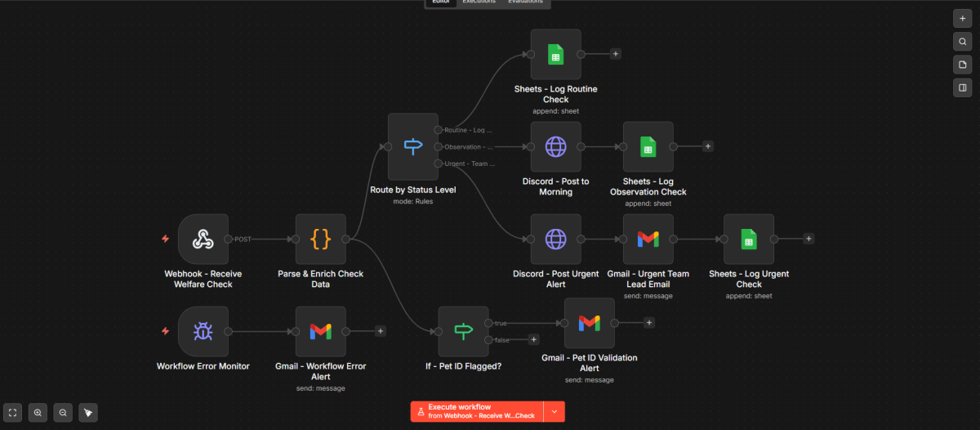Image resolution: width=980 pixels, height=430 pixels.
Task: Add node after Sheets - Log Urgent Check
Action: click(x=808, y=239)
